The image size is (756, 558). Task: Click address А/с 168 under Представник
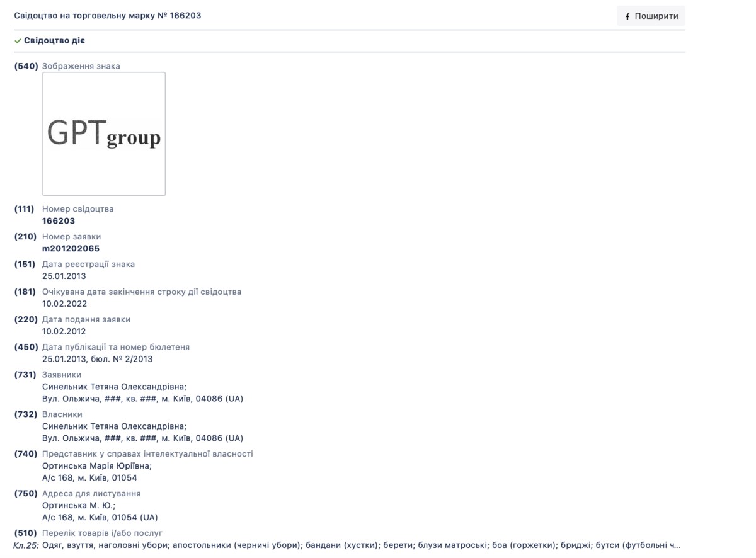[x=89, y=478]
